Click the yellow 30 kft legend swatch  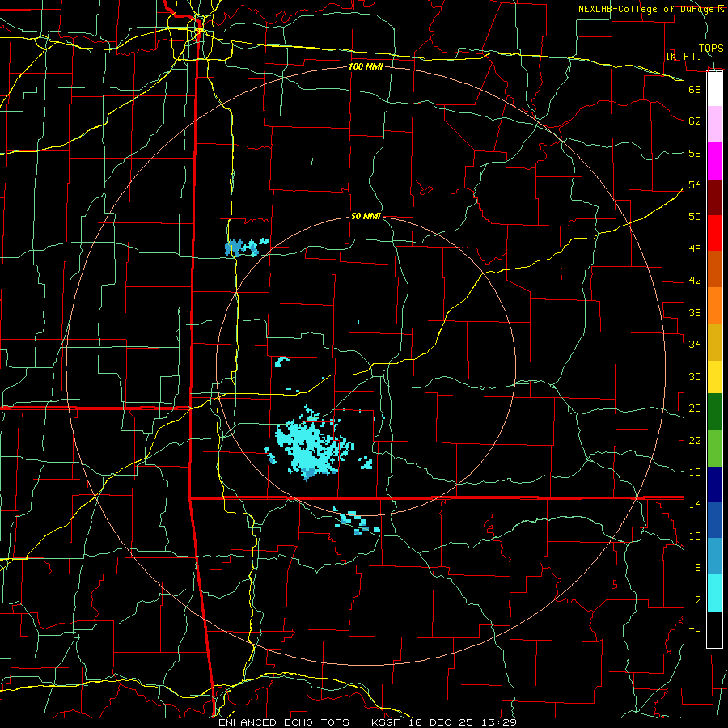pyautogui.click(x=714, y=377)
